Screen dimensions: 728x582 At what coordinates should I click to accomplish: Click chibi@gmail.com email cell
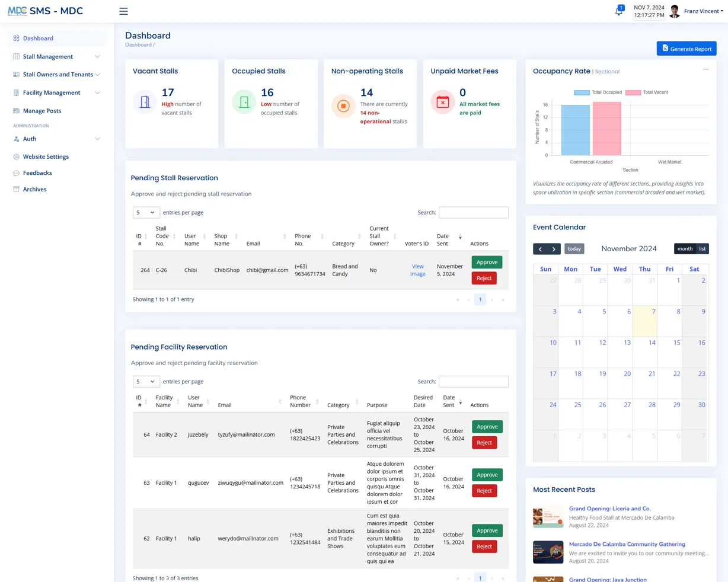[x=267, y=270]
